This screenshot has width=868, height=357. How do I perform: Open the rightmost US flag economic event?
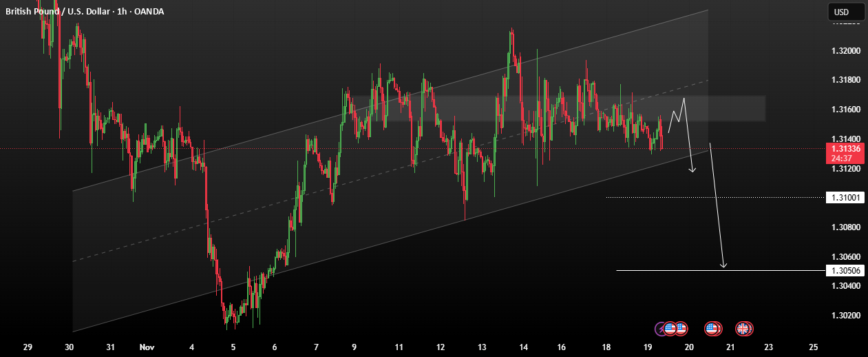pyautogui.click(x=713, y=329)
